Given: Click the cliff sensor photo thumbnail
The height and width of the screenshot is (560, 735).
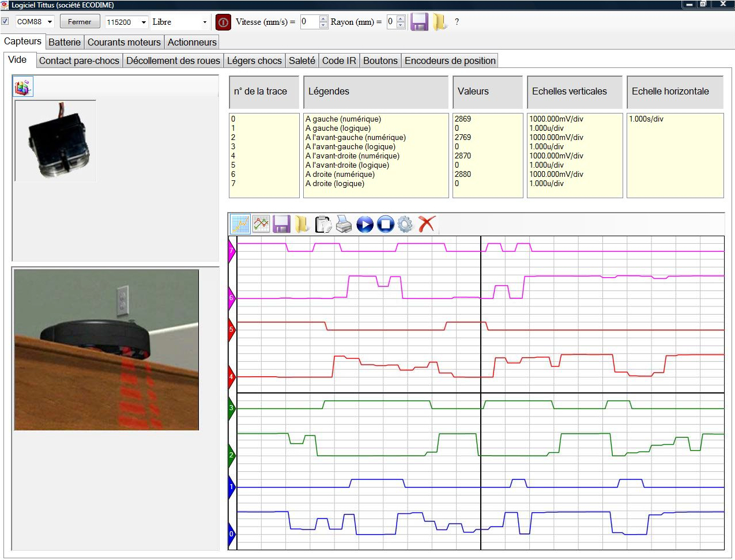Looking at the screenshot, I should pos(55,141).
